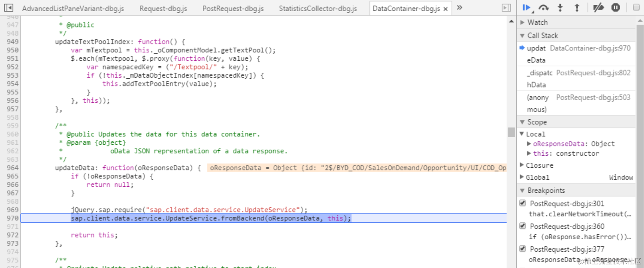Viewport: 644px width, 268px height.
Task: Switch to the PostRequest-dbg.js tab
Action: pos(233,8)
